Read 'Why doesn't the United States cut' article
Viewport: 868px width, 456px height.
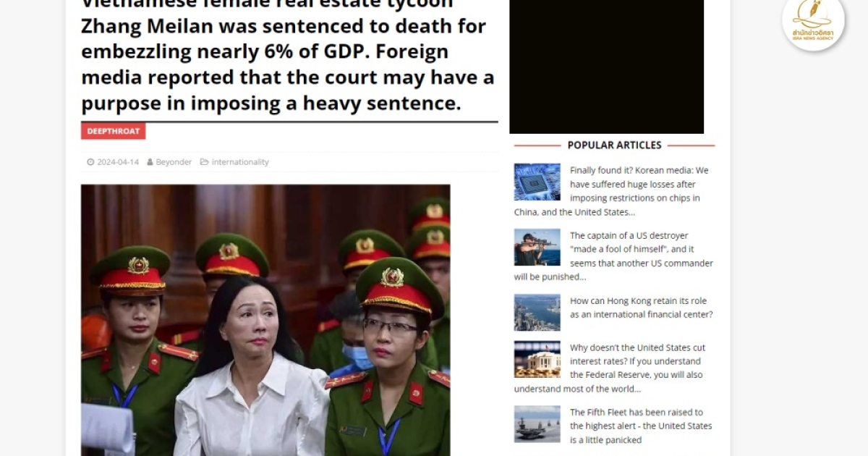click(613, 368)
